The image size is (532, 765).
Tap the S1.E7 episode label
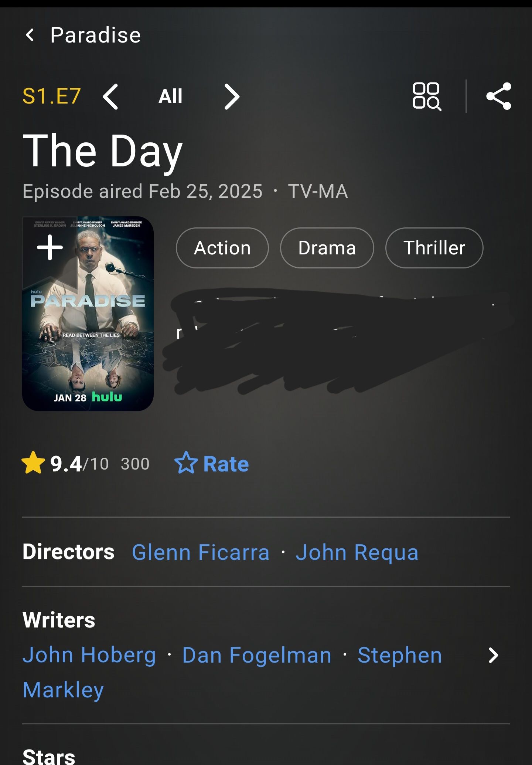pyautogui.click(x=52, y=97)
